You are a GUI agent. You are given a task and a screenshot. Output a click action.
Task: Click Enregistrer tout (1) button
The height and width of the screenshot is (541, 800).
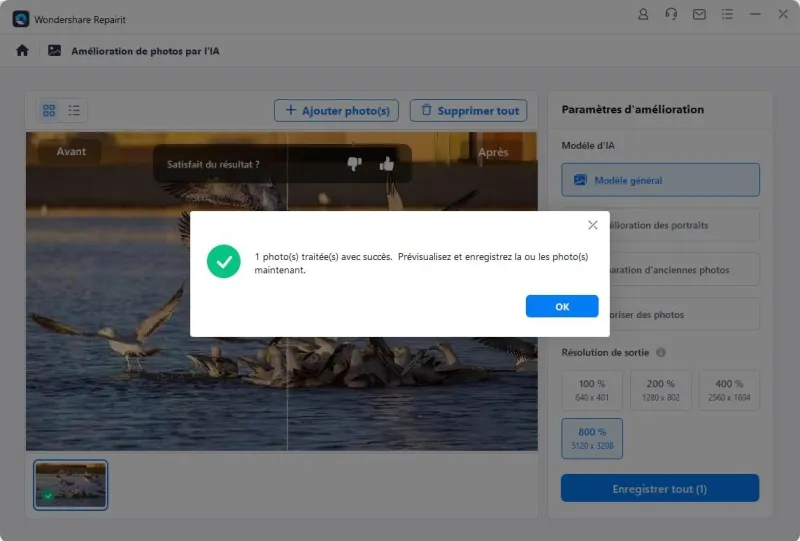coord(660,489)
